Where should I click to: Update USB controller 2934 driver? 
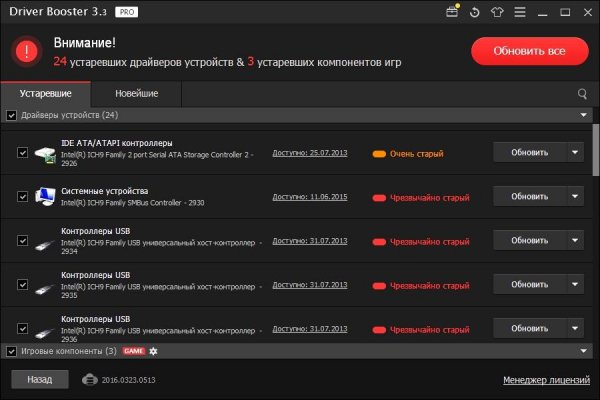tap(530, 240)
